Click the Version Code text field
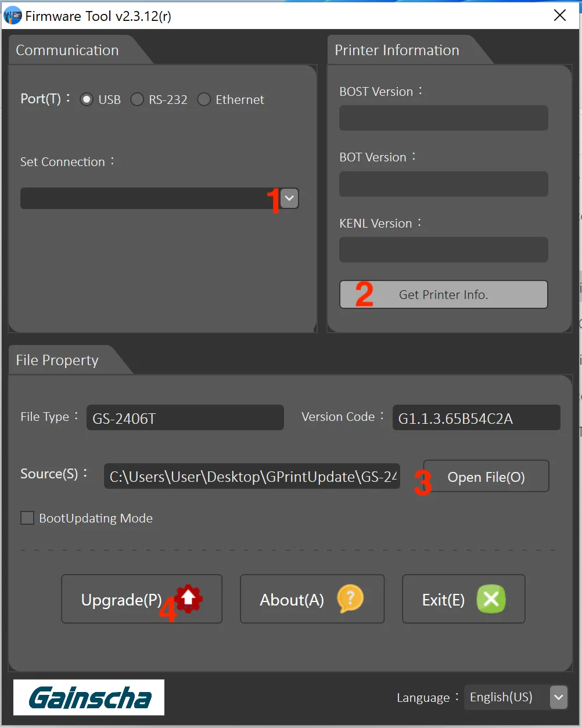 point(476,418)
